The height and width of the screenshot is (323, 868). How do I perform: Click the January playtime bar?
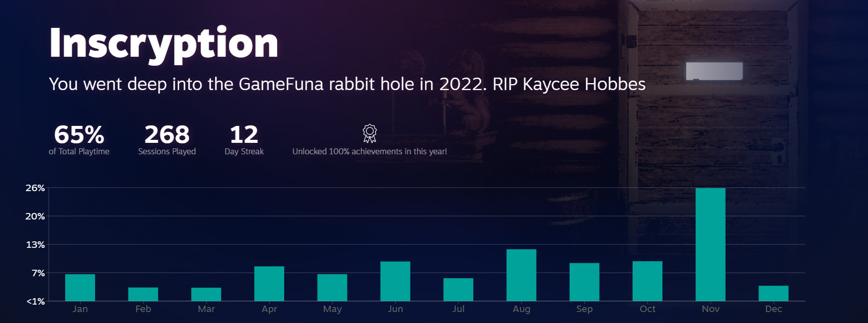[x=80, y=288]
